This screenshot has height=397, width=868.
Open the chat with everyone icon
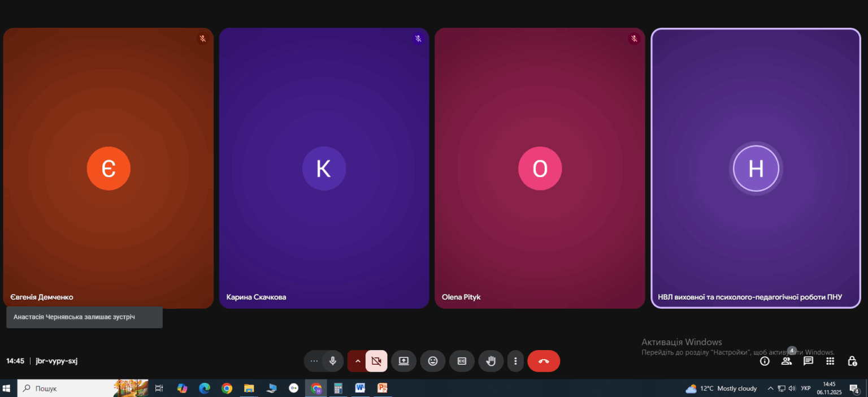808,361
